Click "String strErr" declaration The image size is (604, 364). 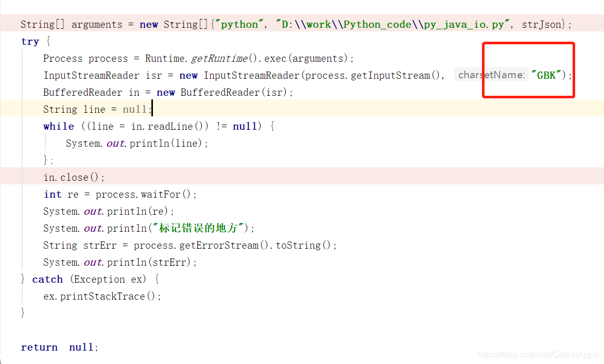[80, 246]
